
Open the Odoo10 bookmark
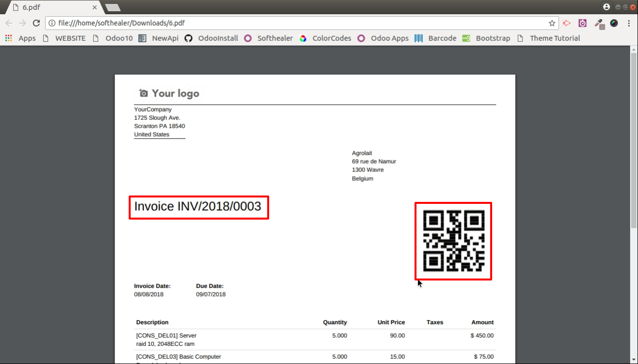[x=112, y=38]
